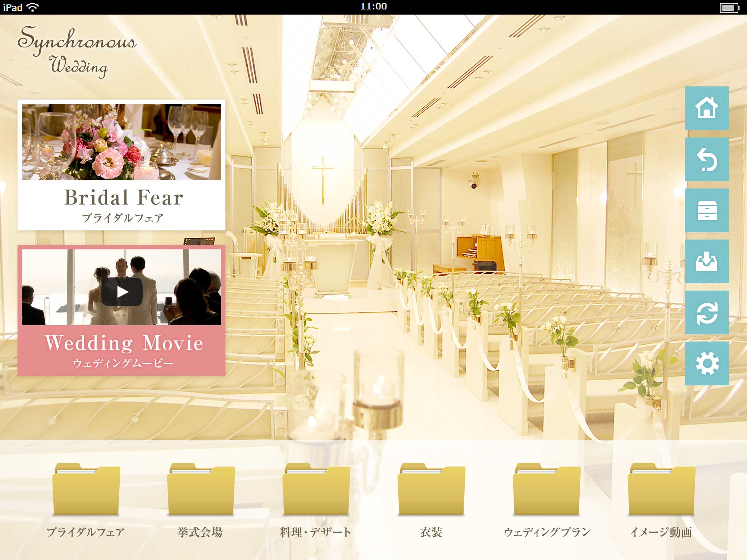Open the ブライダルフェア folder
747x560 pixels.
tap(86, 489)
